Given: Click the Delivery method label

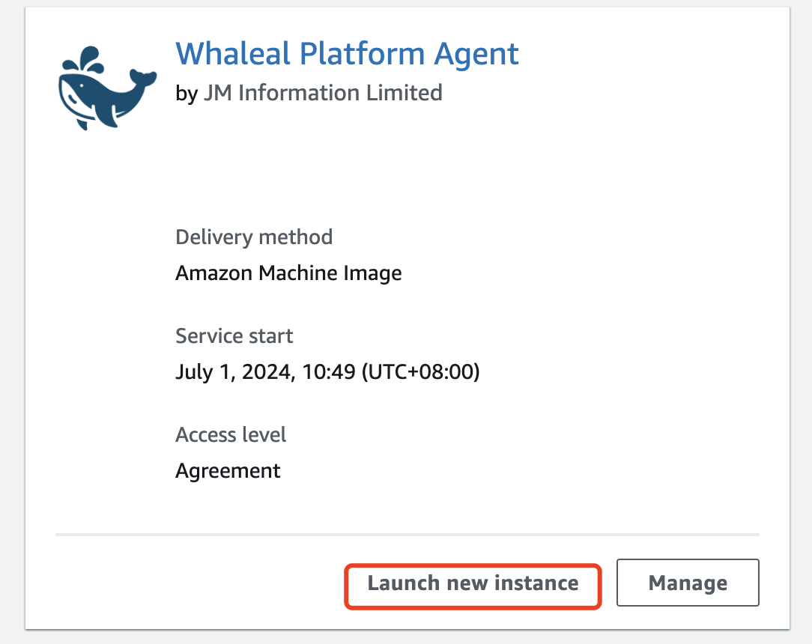Looking at the screenshot, I should click(x=254, y=237).
